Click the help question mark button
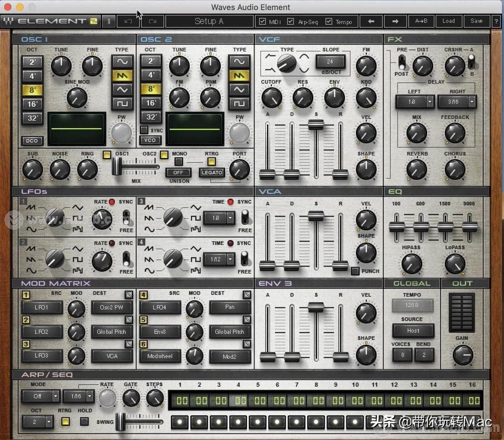This screenshot has width=504, height=440. click(x=496, y=21)
